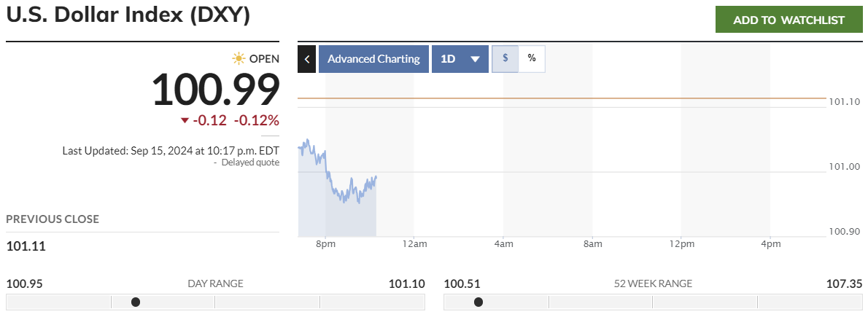
Task: Click the 52 week range position dot
Action: (x=478, y=302)
